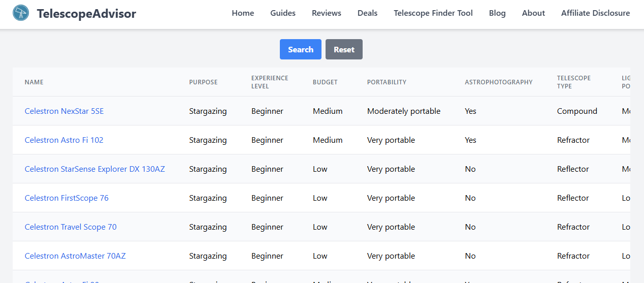This screenshot has width=644, height=283.
Task: Click the TelescopeAdvisor telescope logo icon
Action: [x=21, y=13]
